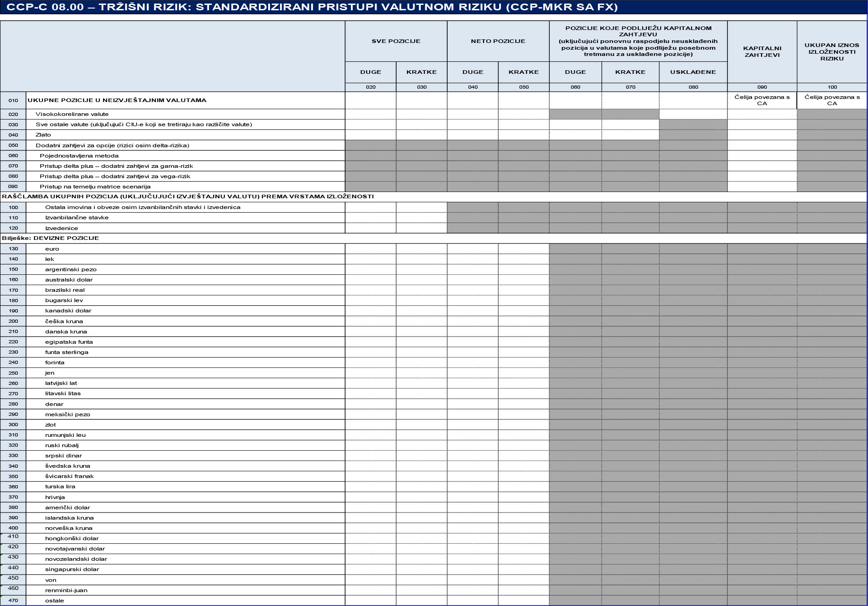Select the USKLAĐENE sub-column header

pos(693,72)
